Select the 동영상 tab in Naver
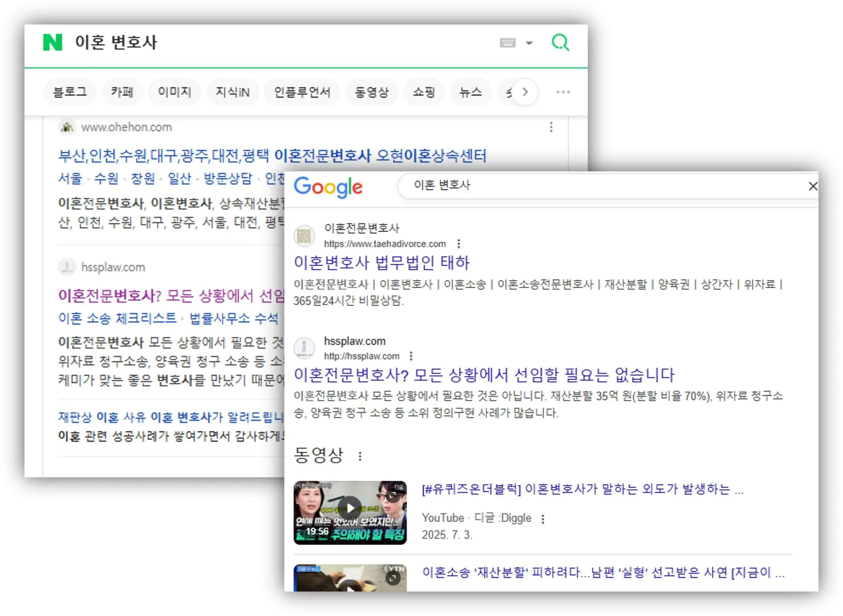Image resolution: width=843 pixels, height=616 pixels. 371,92
